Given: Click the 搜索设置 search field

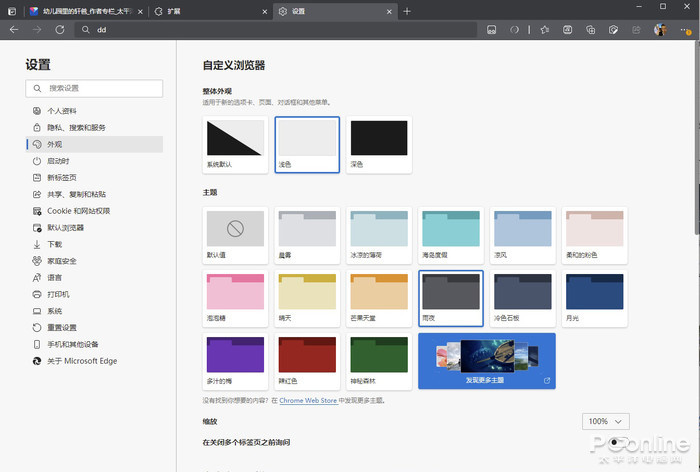Looking at the screenshot, I should [x=95, y=88].
